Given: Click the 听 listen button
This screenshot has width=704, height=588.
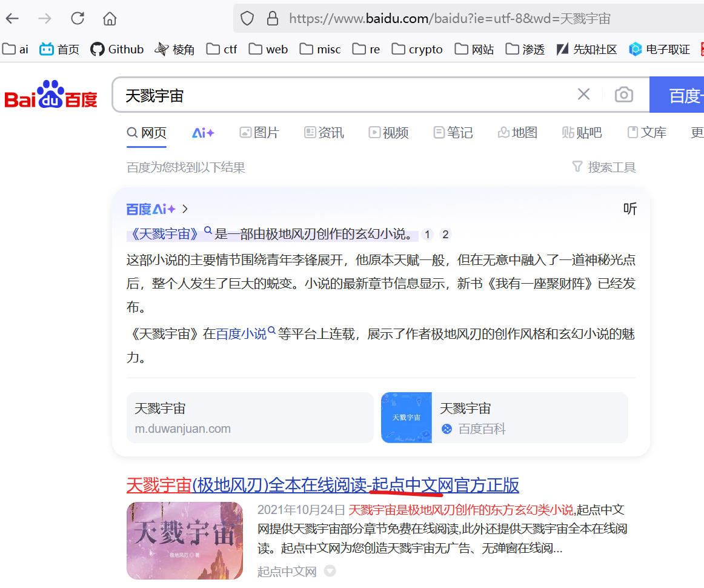Looking at the screenshot, I should click(x=629, y=209).
